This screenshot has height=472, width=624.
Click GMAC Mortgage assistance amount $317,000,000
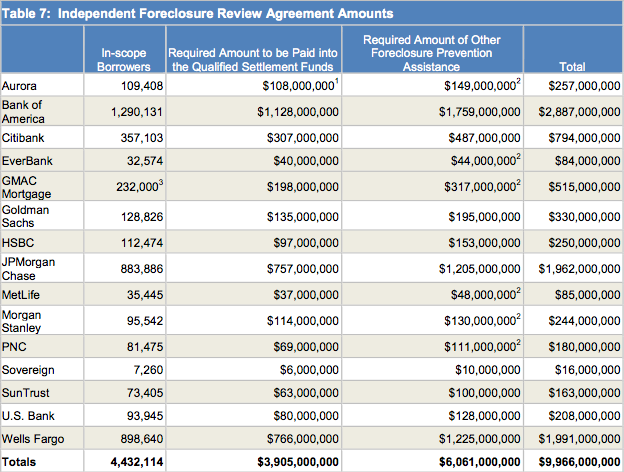tap(482, 186)
